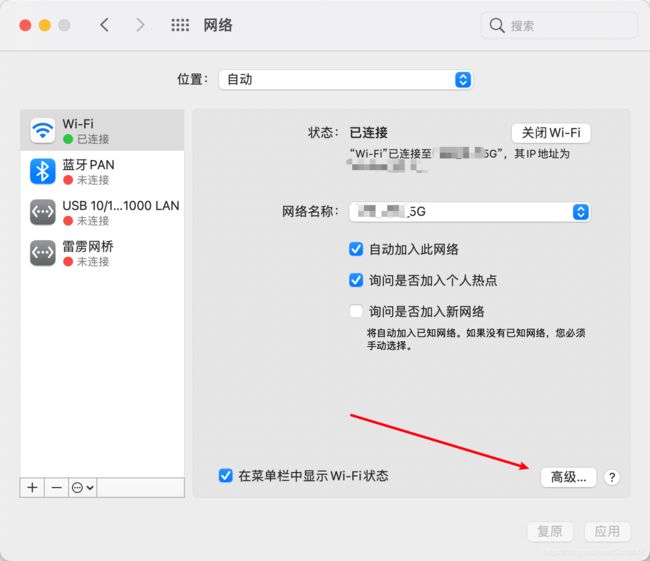The height and width of the screenshot is (561, 650).
Task: Open the service action gear menu
Action: click(82, 487)
